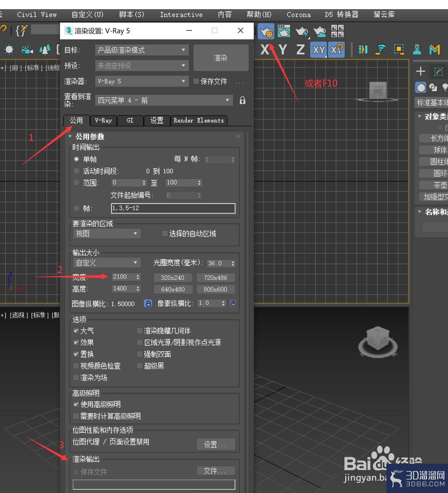Open the Civil View menu
448x493 pixels.
coord(37,15)
